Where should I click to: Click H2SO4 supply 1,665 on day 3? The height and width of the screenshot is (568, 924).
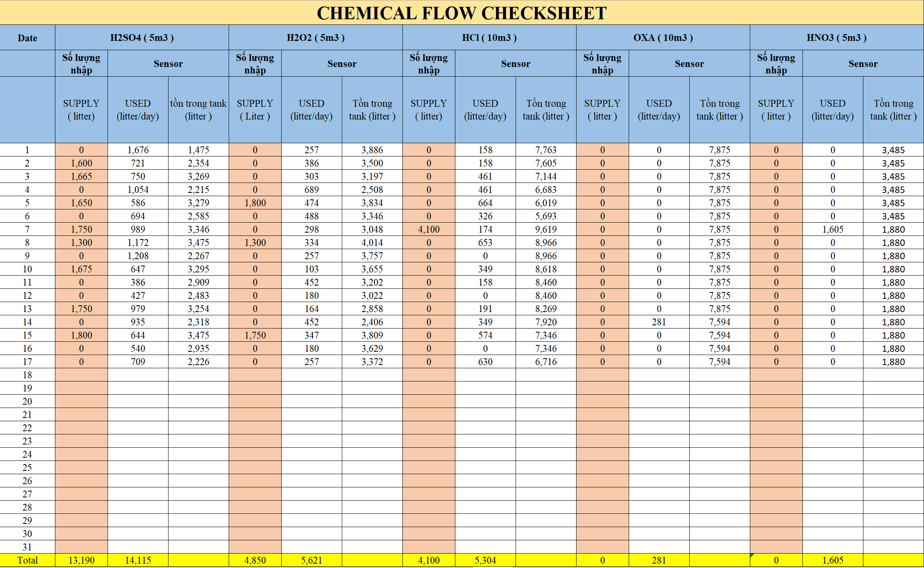click(81, 176)
